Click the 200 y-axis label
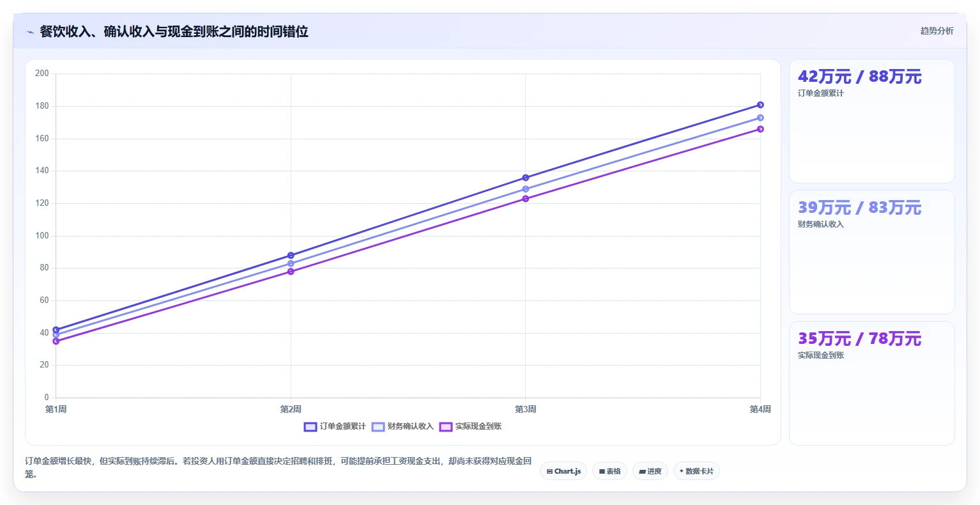980x505 pixels. click(x=42, y=74)
